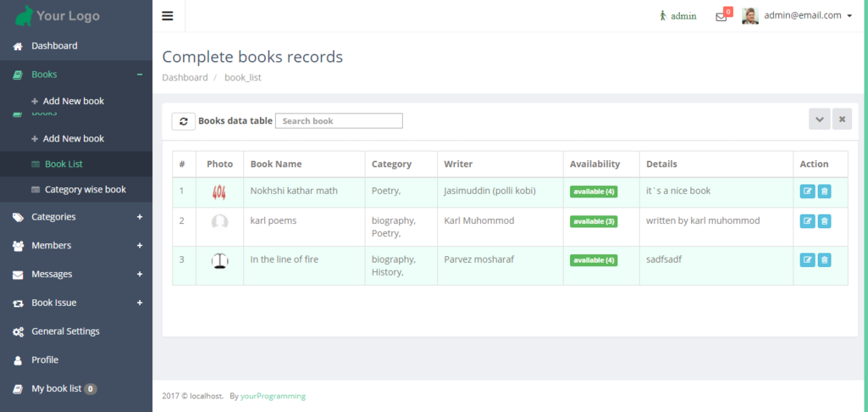This screenshot has width=868, height=412.
Task: Open General Settings from sidebar
Action: coord(65,331)
